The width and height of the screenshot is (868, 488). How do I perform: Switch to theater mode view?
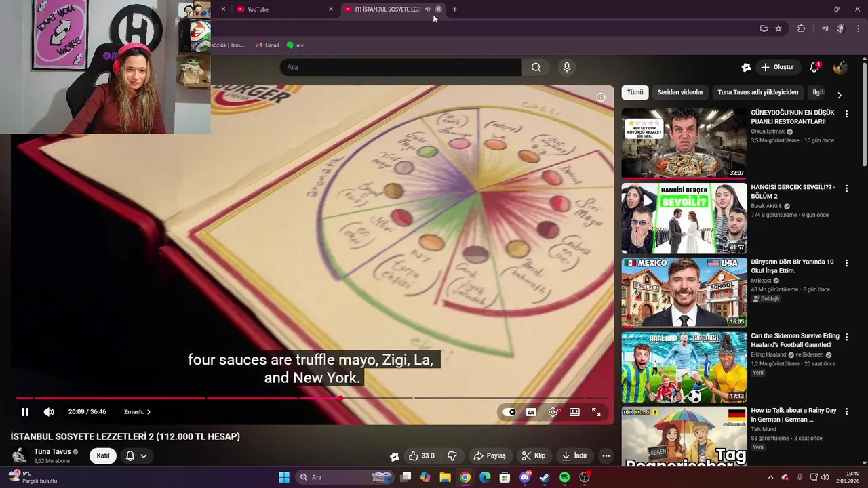(x=574, y=412)
